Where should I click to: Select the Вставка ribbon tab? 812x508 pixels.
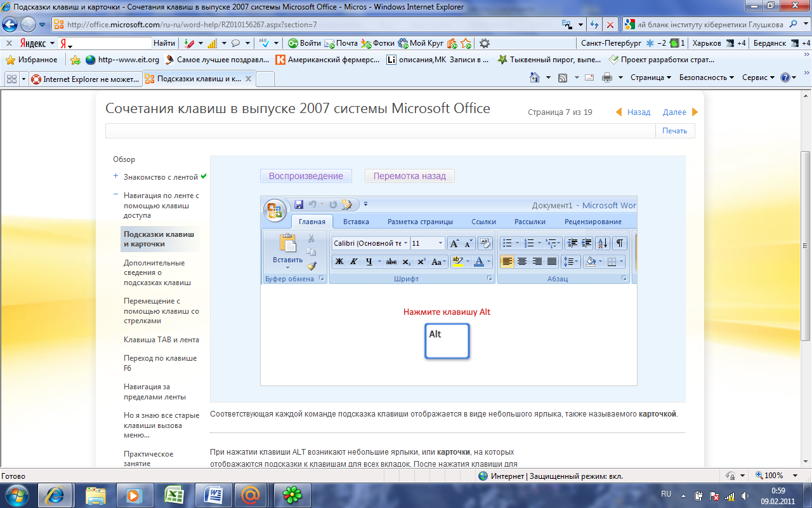point(356,222)
